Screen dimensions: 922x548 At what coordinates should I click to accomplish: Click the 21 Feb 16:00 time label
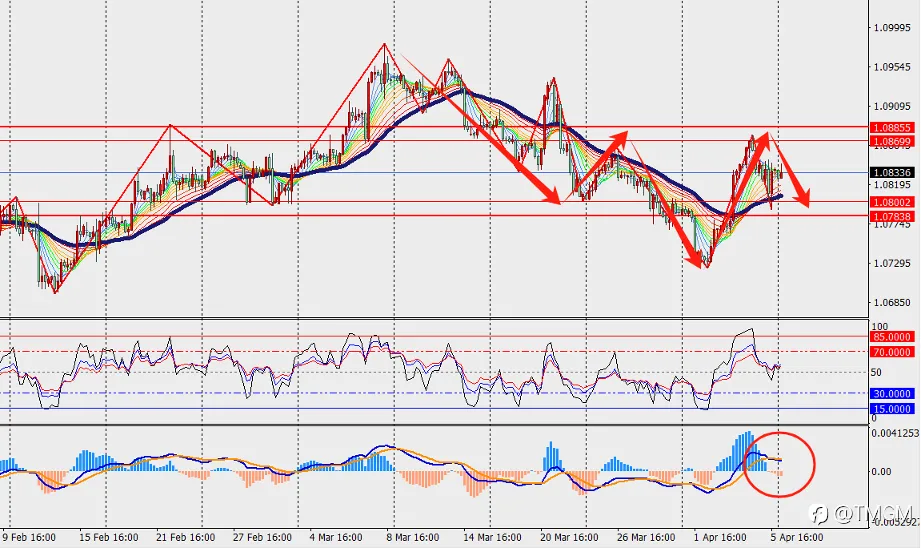pyautogui.click(x=186, y=537)
